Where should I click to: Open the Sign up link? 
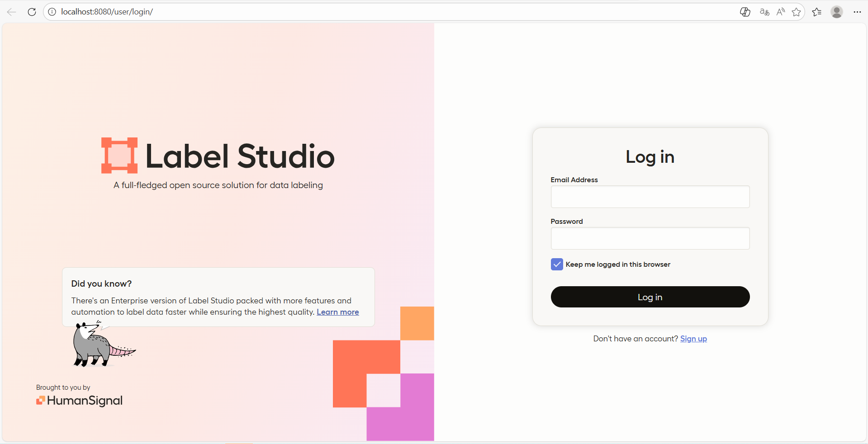coord(693,339)
